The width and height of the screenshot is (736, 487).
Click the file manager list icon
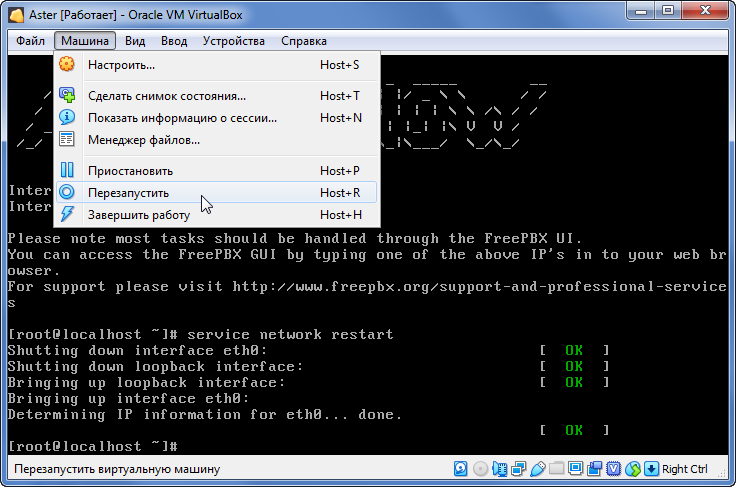[67, 139]
